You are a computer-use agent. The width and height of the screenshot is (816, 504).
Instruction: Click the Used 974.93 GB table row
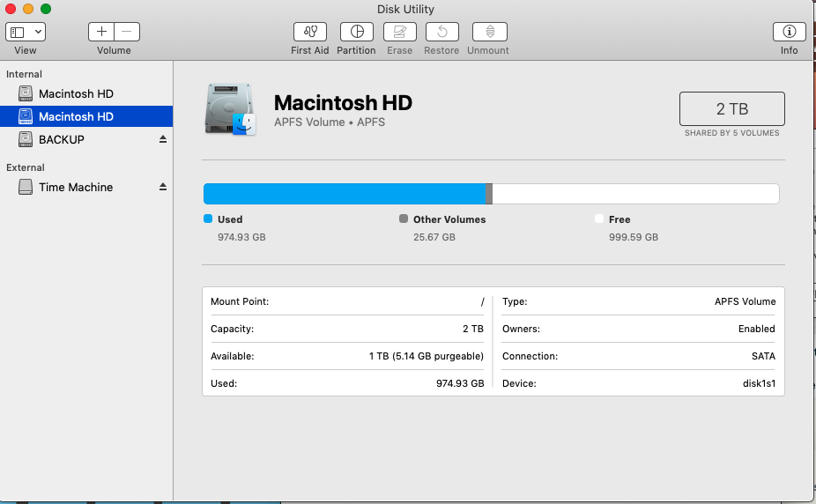(347, 383)
